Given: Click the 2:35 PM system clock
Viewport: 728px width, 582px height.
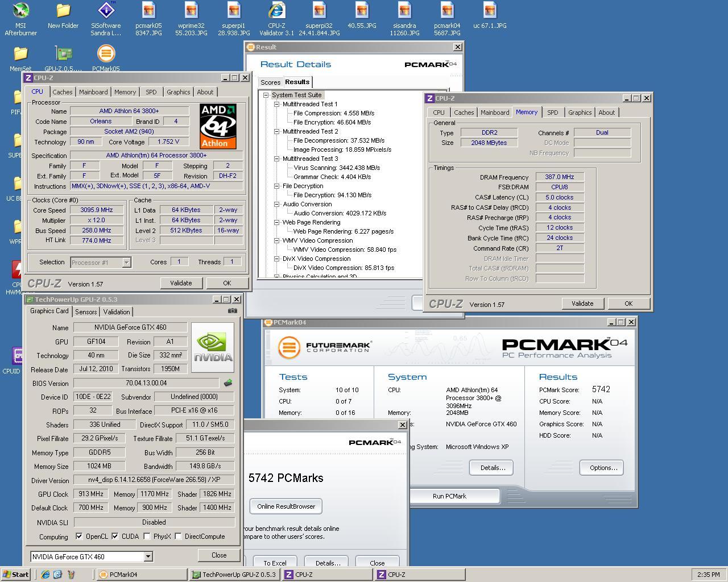Looking at the screenshot, I should click(708, 575).
